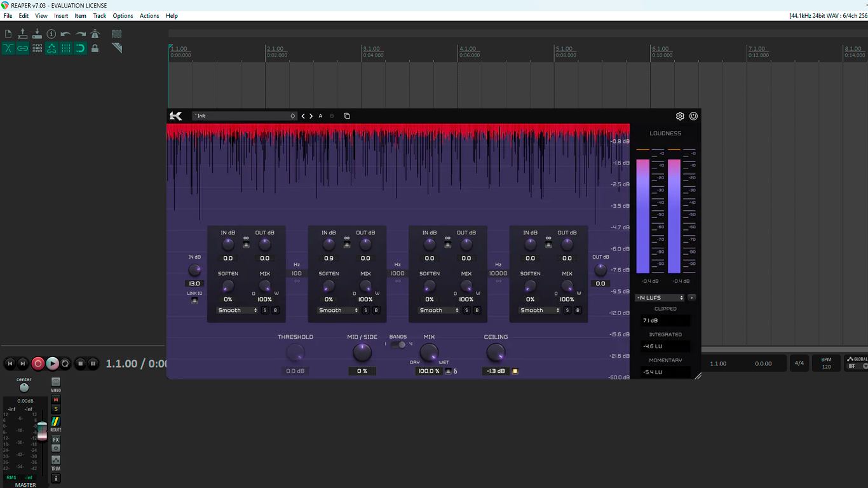Open band 1 Smooth clip-type dropdown

238,311
